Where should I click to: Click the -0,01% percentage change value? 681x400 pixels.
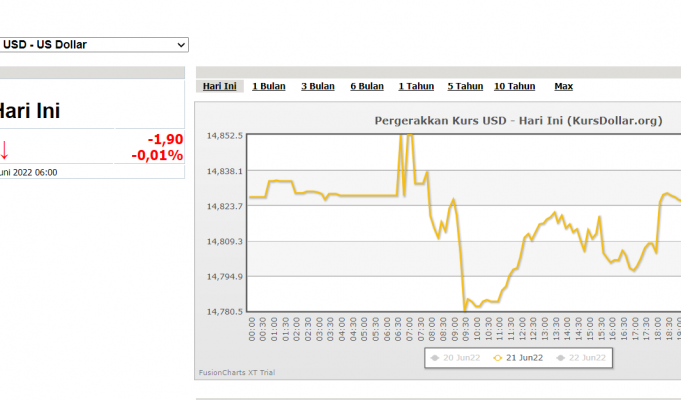click(157, 155)
